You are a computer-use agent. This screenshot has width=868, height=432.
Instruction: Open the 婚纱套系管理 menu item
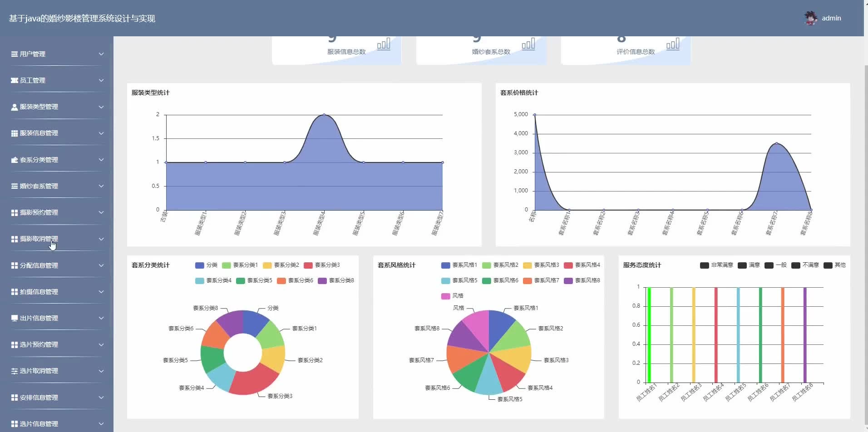[39, 186]
